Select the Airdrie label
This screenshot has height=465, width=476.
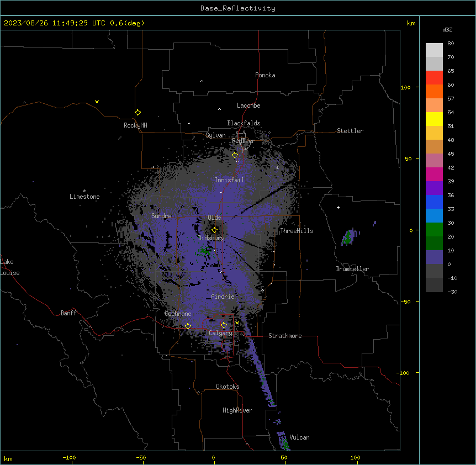pos(223,297)
